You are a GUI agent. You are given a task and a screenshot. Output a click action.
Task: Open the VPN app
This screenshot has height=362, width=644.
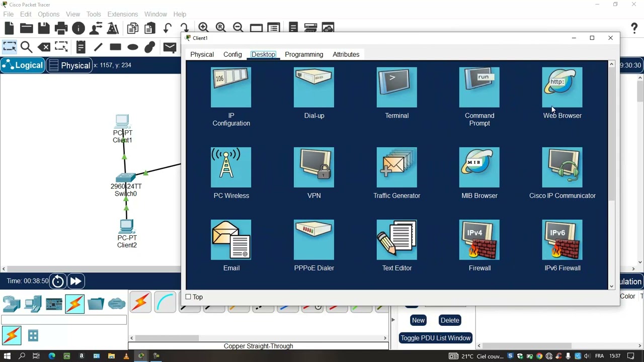[x=314, y=173]
